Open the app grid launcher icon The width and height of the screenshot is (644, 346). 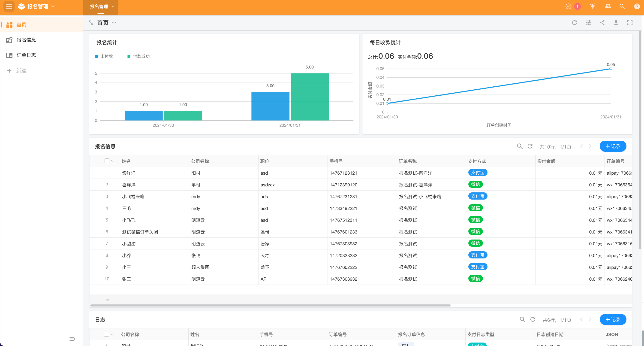point(9,6)
